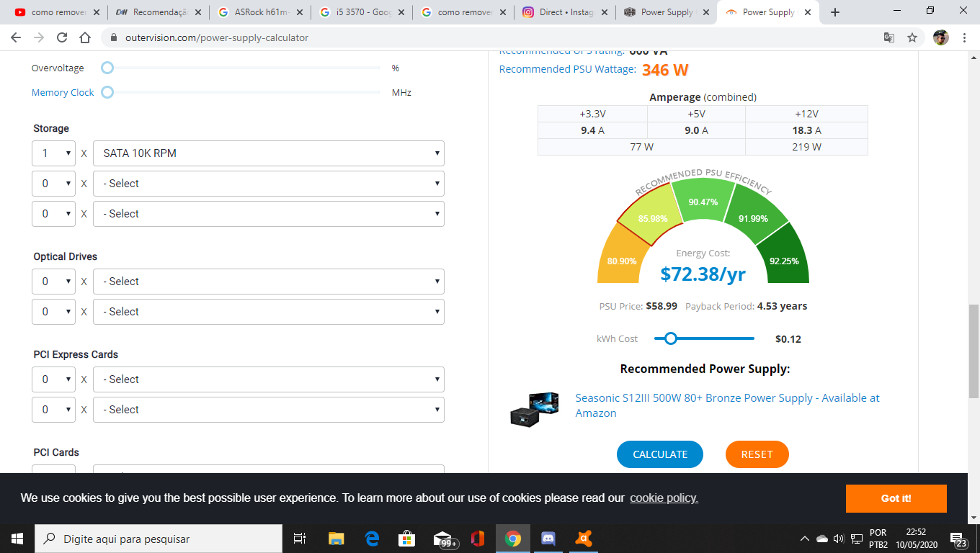This screenshot has height=553, width=980.
Task: Open second PCI Express Cards Select dropdown
Action: (x=269, y=410)
